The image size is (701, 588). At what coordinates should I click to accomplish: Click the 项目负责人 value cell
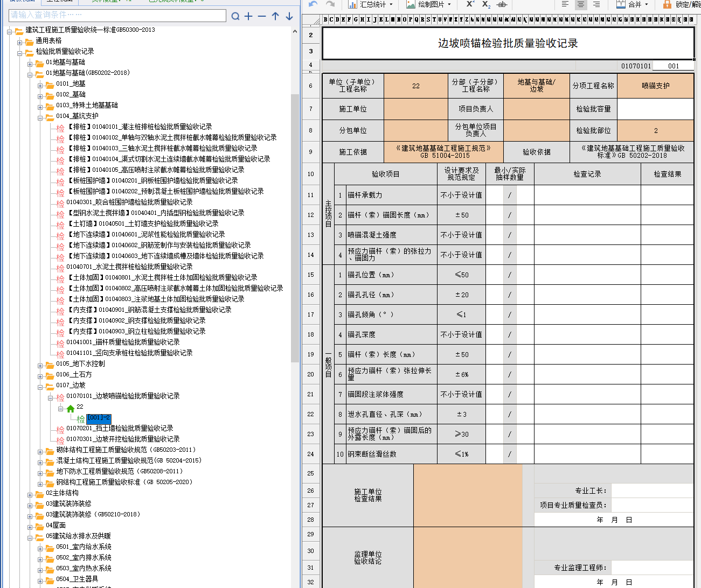(x=537, y=109)
